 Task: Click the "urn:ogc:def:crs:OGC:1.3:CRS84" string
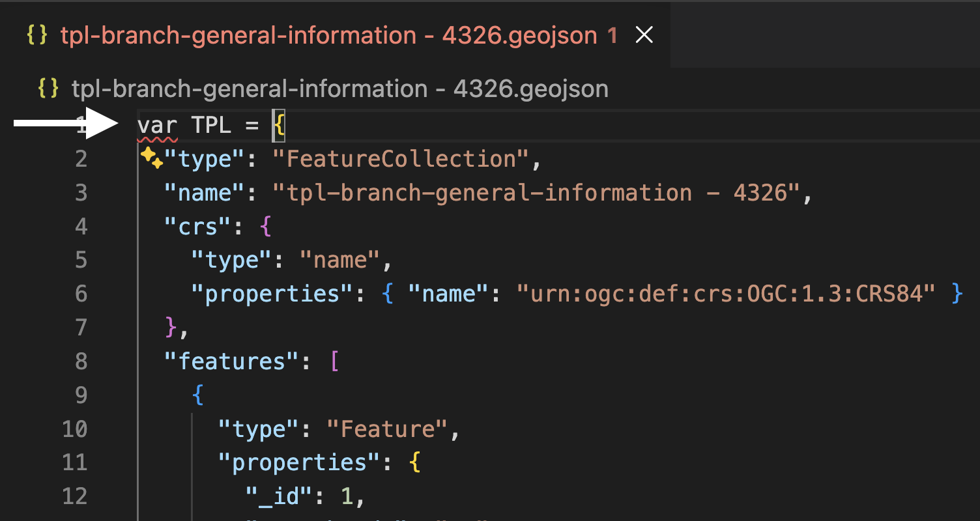pos(727,294)
